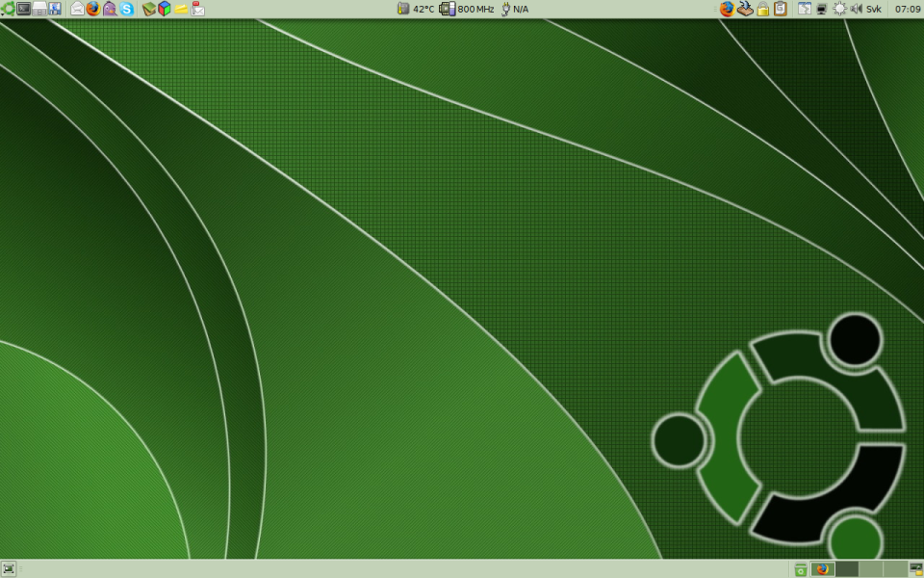Launch the terminal from top panel
Image resolution: width=924 pixels, height=578 pixels.
click(x=23, y=9)
